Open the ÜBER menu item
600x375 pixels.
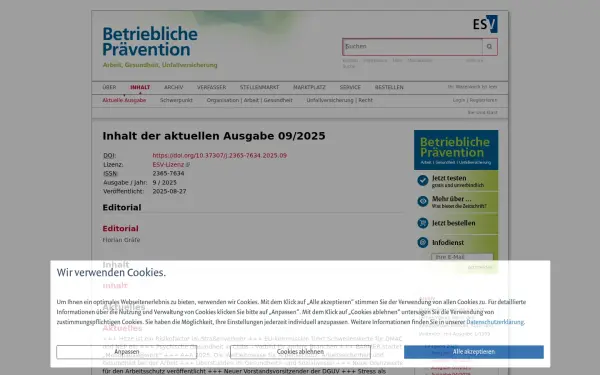tap(109, 87)
